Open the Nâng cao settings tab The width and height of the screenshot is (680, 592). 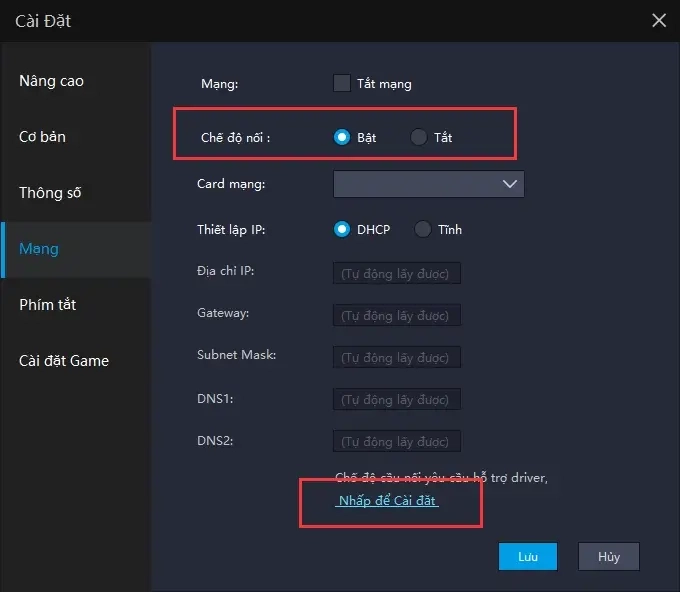coord(52,81)
